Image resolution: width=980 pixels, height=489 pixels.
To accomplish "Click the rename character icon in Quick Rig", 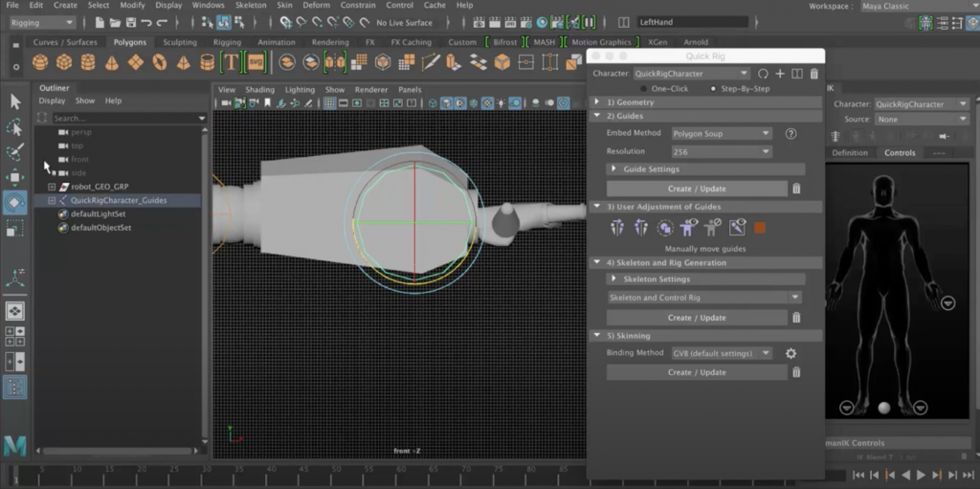I will coord(797,74).
